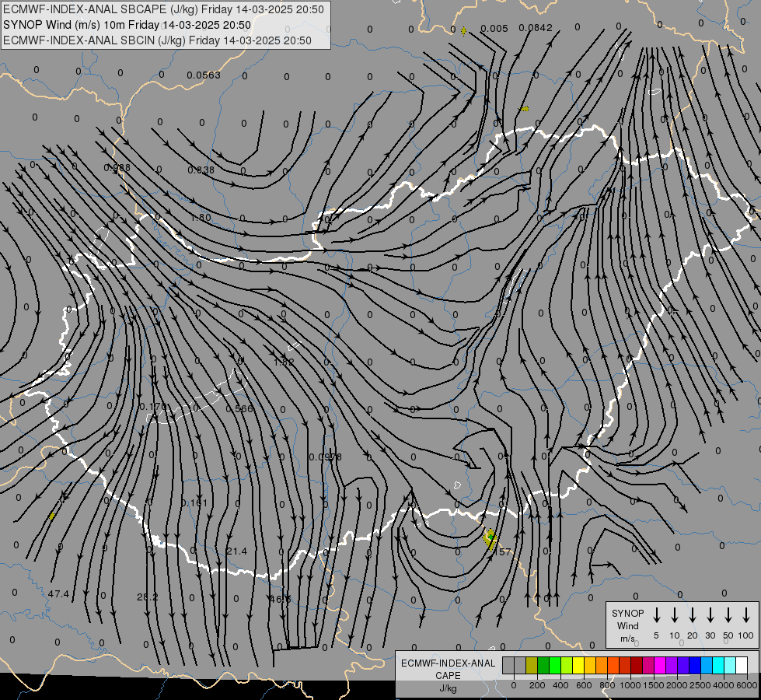Click the 0.838 value on the map
The image size is (761, 700).
tap(201, 170)
